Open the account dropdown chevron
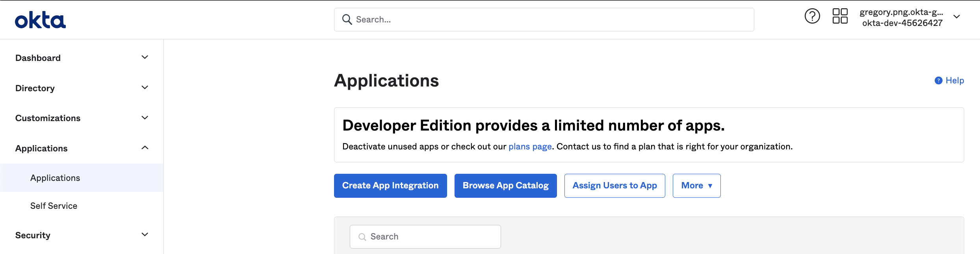 (956, 17)
